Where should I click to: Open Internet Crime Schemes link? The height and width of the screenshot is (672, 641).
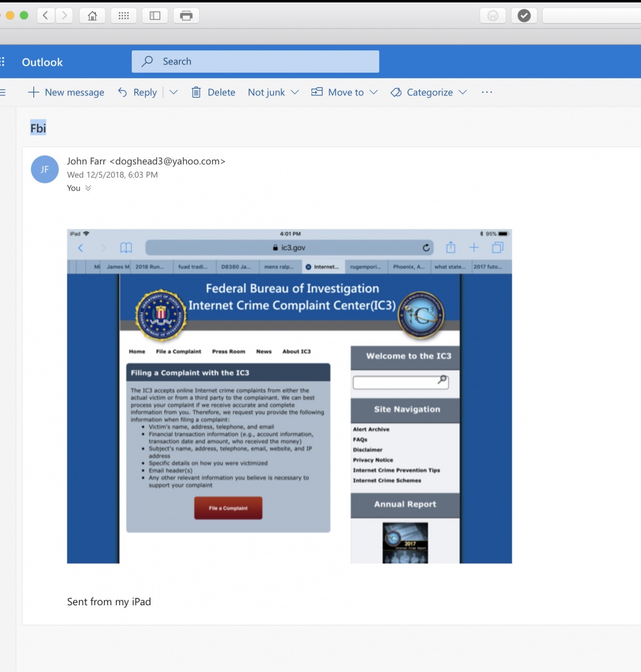[387, 480]
